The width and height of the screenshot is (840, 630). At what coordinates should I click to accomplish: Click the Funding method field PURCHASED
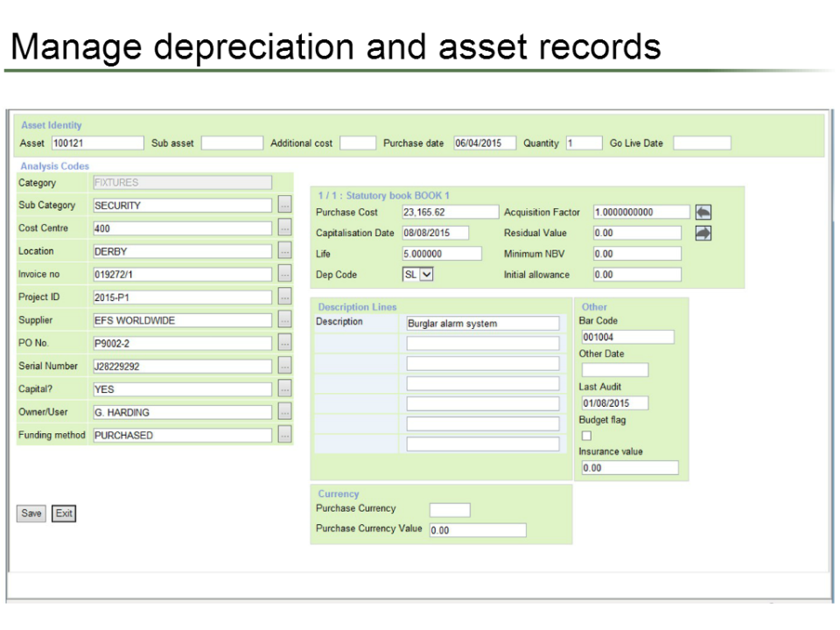pyautogui.click(x=182, y=436)
